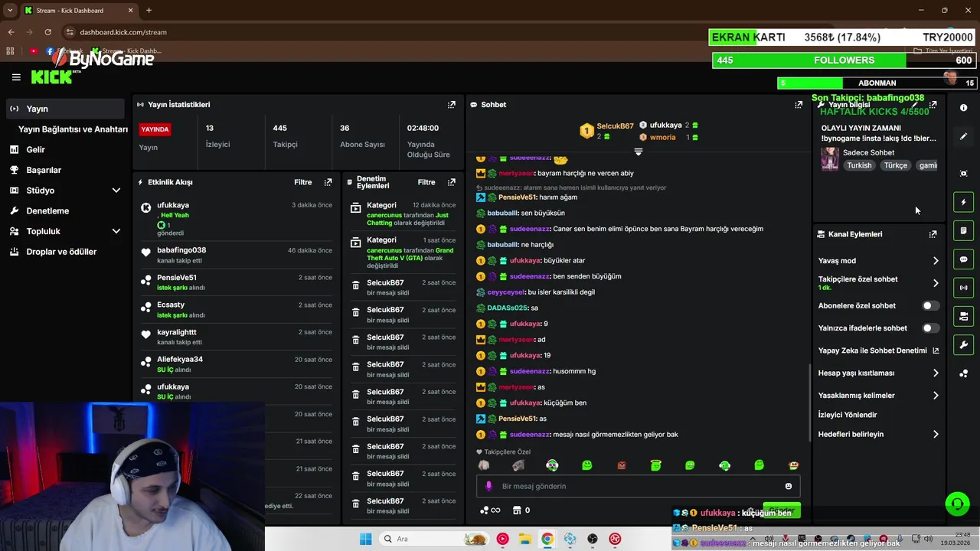The width and height of the screenshot is (980, 551).
Task: Toggle the broadcast signal stats panel icon
Action: [964, 288]
